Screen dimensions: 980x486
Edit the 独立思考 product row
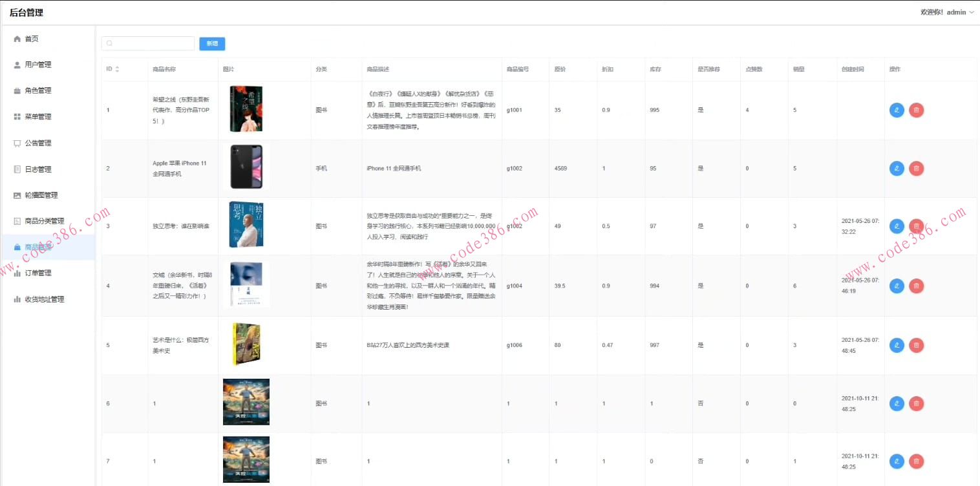point(897,226)
